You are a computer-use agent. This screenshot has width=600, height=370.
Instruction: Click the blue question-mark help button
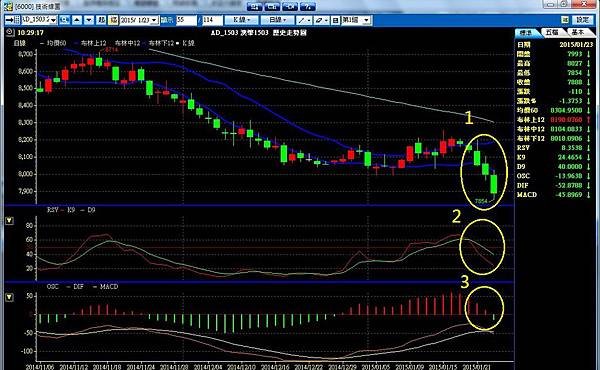click(308, 6)
